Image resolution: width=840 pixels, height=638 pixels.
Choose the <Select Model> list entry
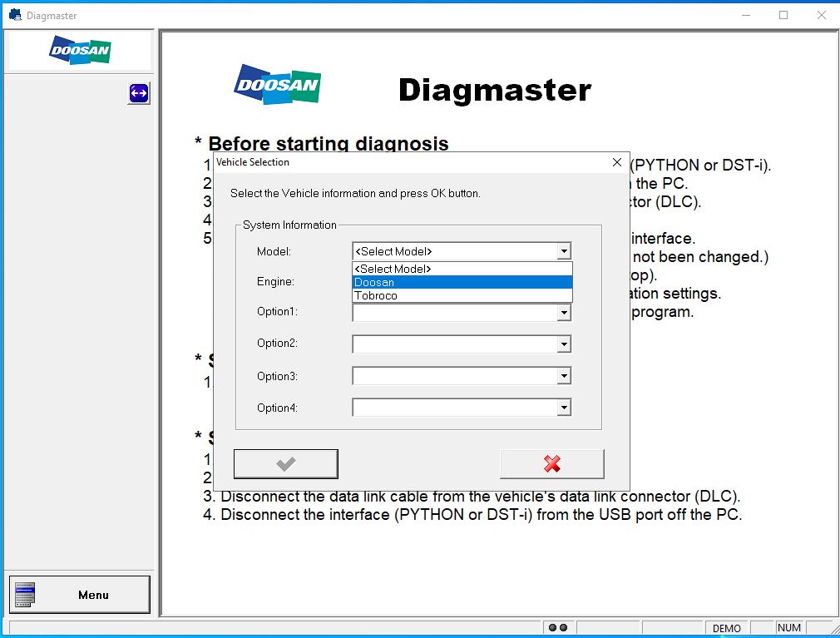(462, 269)
